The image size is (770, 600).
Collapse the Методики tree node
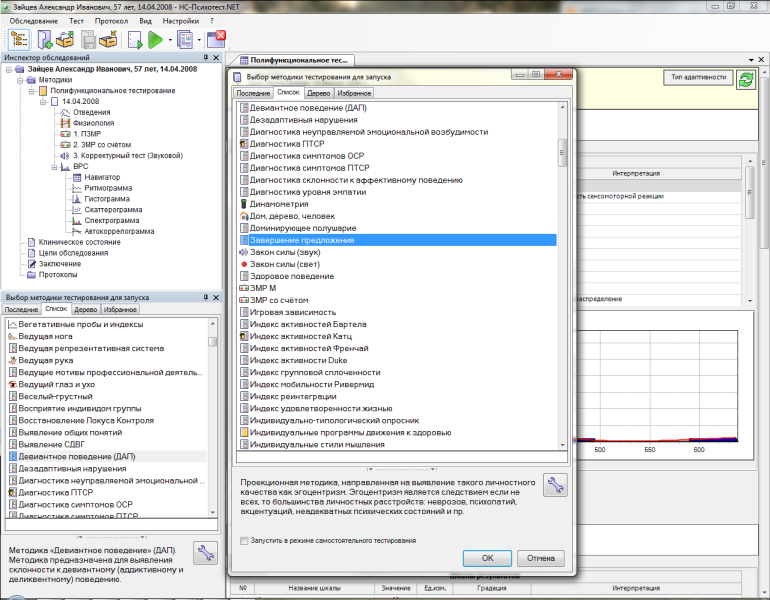click(x=21, y=80)
